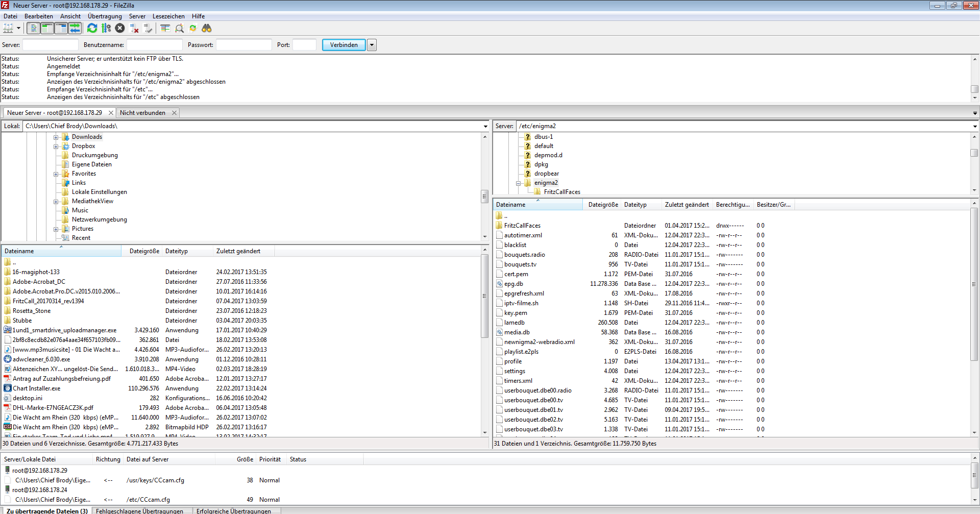980x514 pixels.
Task: Open the Übertragung menu
Action: (105, 16)
